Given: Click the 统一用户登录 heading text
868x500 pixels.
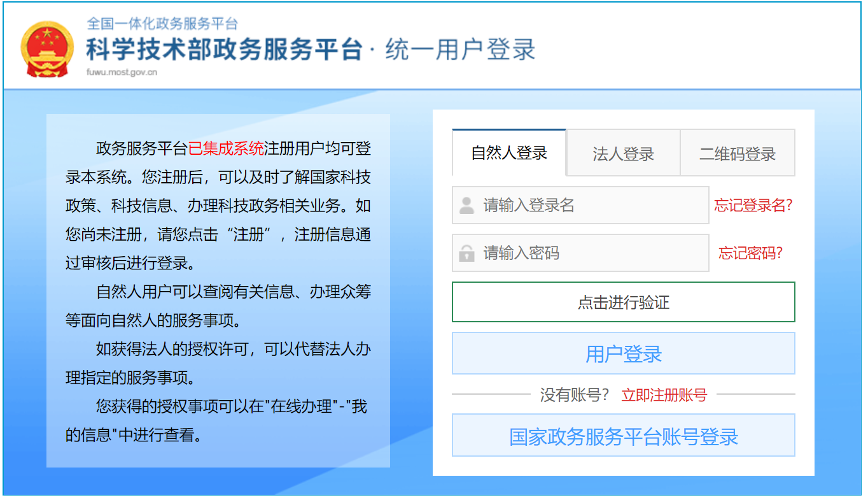Looking at the screenshot, I should [x=460, y=49].
